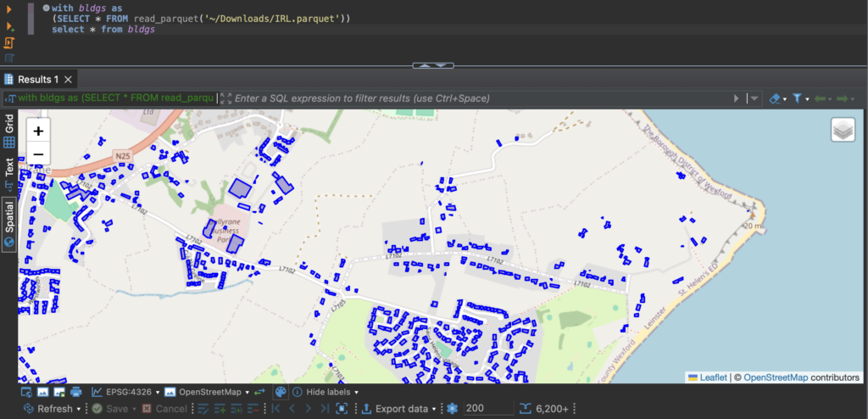Click the delete row icon

pos(253,409)
